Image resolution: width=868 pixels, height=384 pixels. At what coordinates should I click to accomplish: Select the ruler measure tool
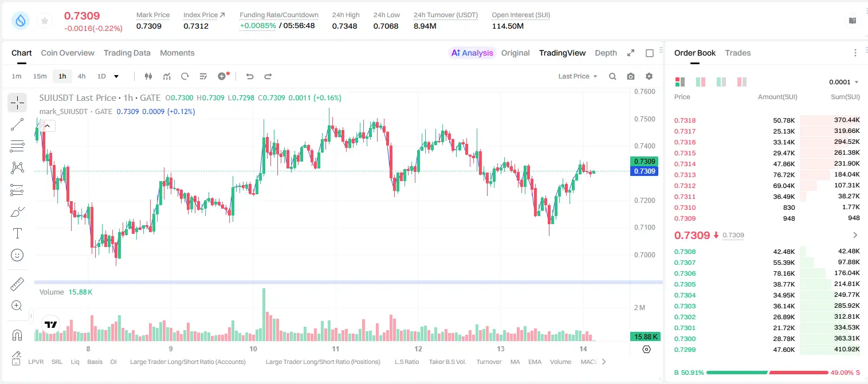pos(17,284)
